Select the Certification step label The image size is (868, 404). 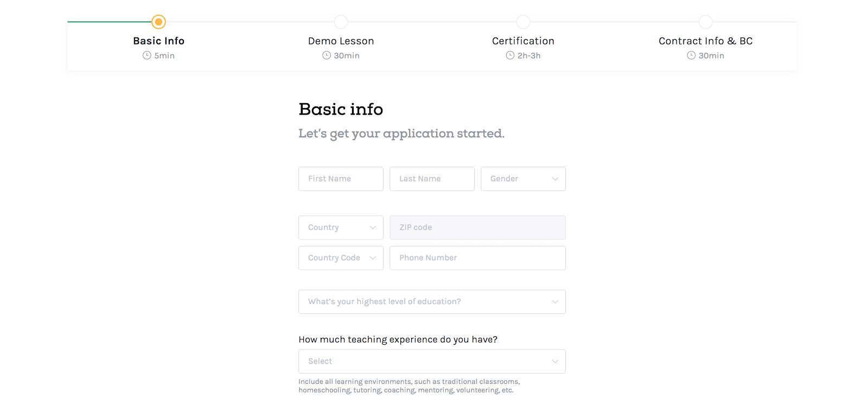(x=523, y=41)
